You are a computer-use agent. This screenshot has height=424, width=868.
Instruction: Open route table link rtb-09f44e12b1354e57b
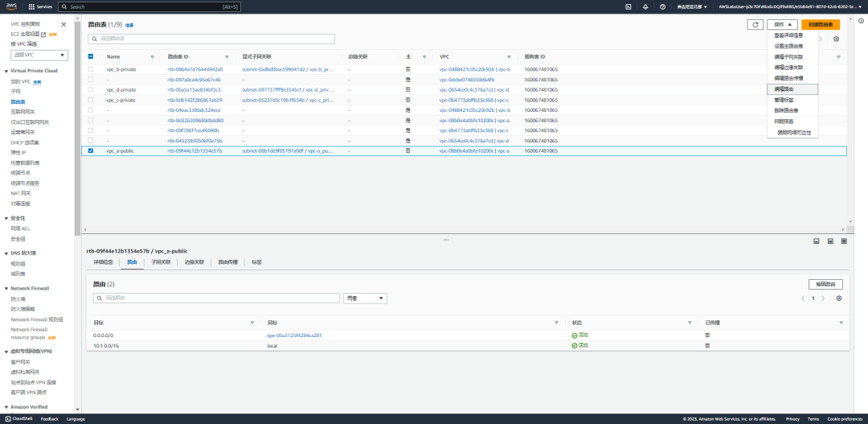pos(194,150)
